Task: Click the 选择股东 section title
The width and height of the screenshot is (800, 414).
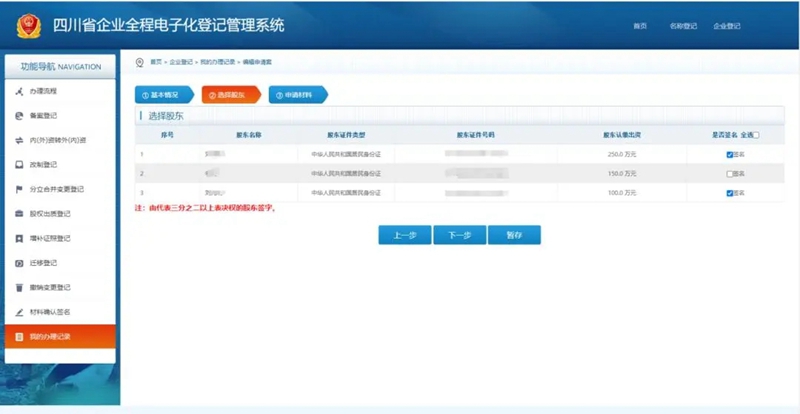Action: click(x=166, y=116)
